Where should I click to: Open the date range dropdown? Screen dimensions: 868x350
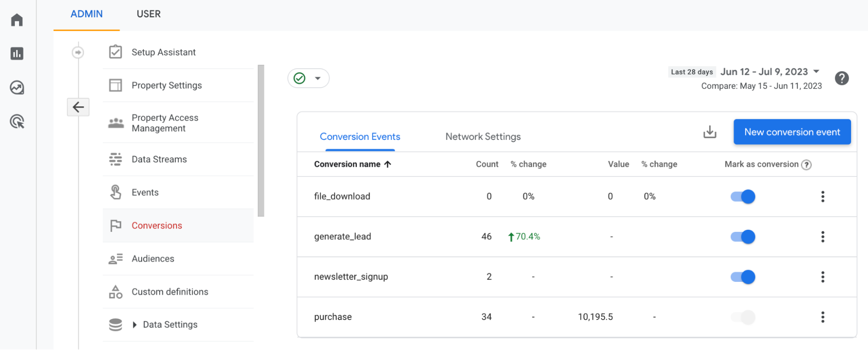(769, 72)
